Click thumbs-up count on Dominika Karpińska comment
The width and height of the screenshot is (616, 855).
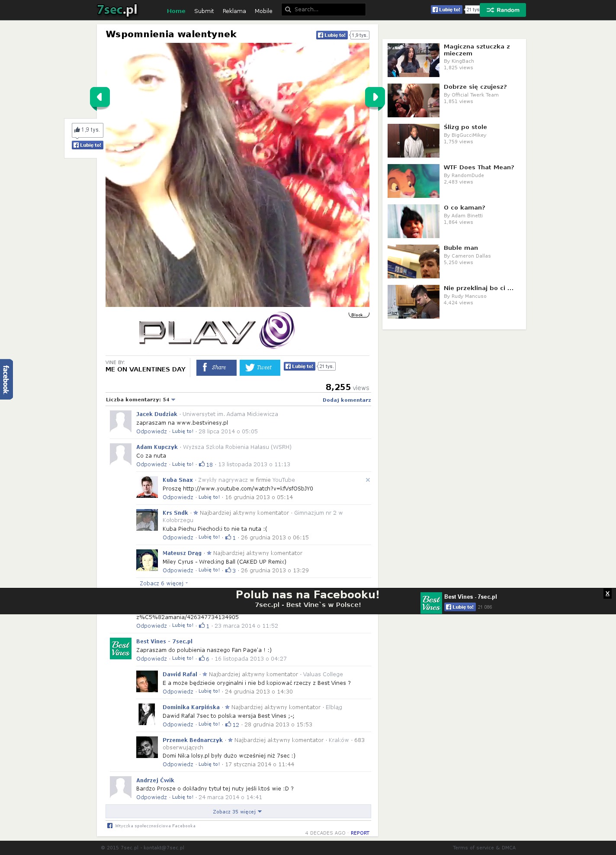pos(232,725)
